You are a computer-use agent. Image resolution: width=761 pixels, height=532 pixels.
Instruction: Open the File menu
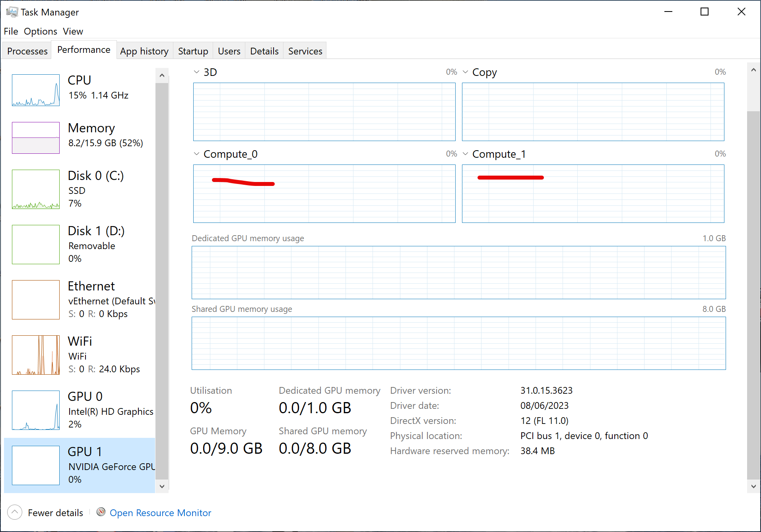pyautogui.click(x=11, y=31)
